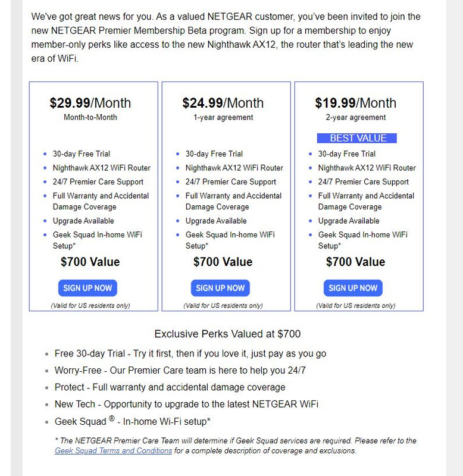Click the 1-year agreement label
This screenshot has height=476, width=463.
click(223, 117)
